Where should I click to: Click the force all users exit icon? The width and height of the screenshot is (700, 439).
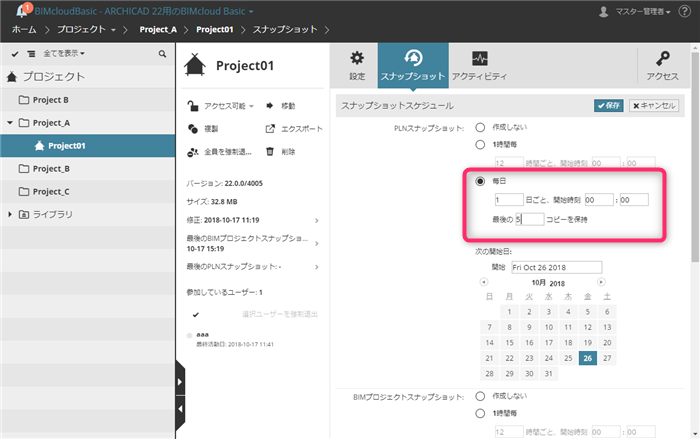[192, 152]
